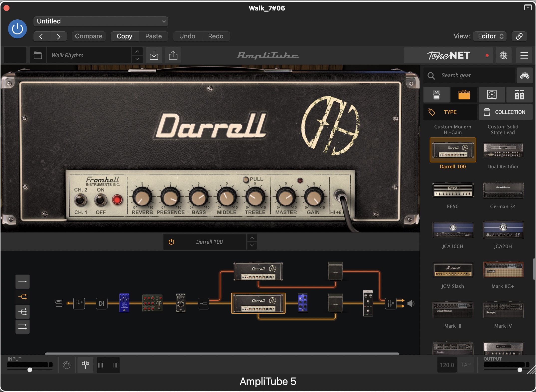Click the Copy button
Viewport: 536px width, 392px height.
tap(125, 36)
